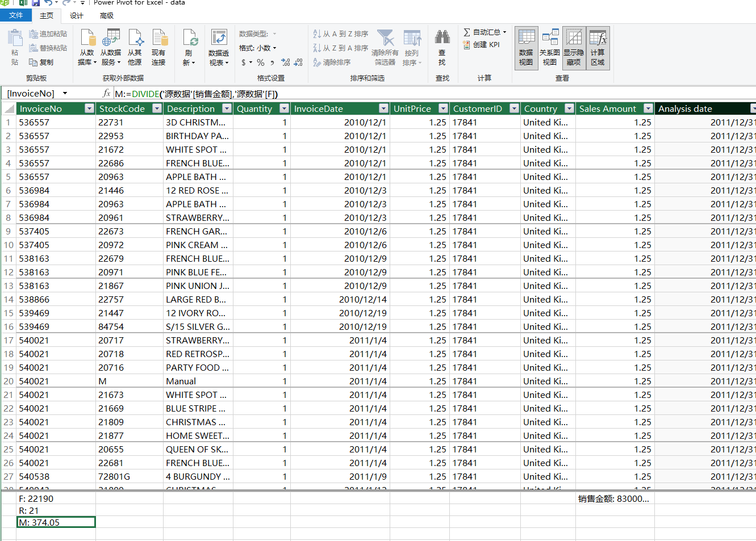
Task: Open the name box dropdown next to [InvoiceNo]
Action: click(65, 94)
